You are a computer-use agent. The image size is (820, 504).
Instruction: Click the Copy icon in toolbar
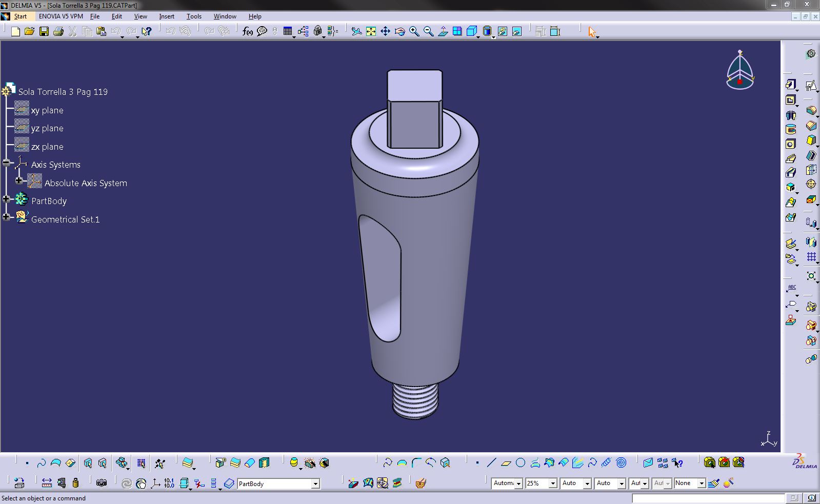(87, 32)
